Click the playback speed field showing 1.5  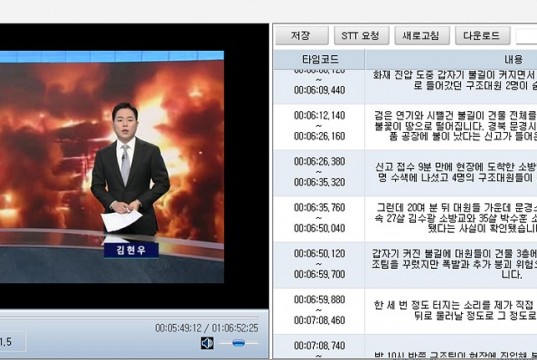pyautogui.click(x=12, y=342)
